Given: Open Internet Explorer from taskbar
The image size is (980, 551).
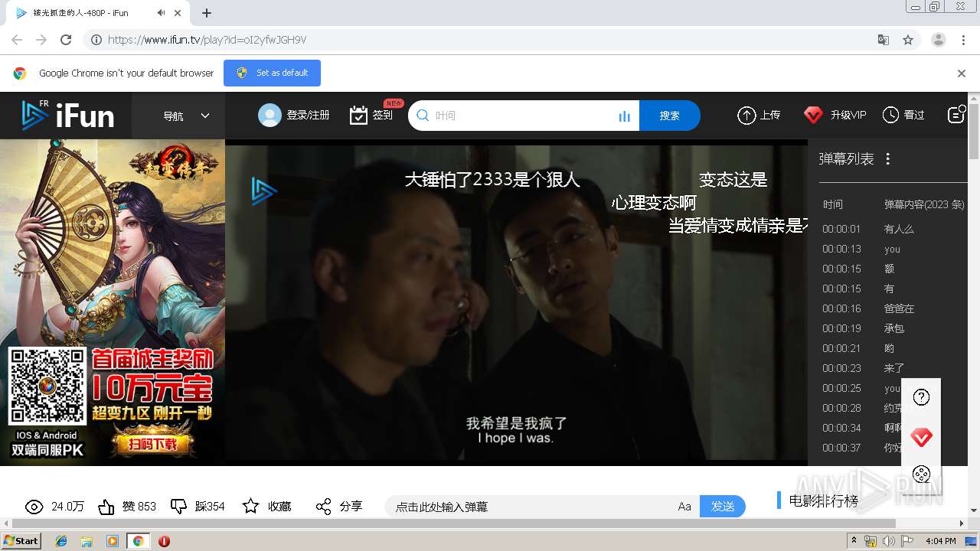Looking at the screenshot, I should [61, 541].
